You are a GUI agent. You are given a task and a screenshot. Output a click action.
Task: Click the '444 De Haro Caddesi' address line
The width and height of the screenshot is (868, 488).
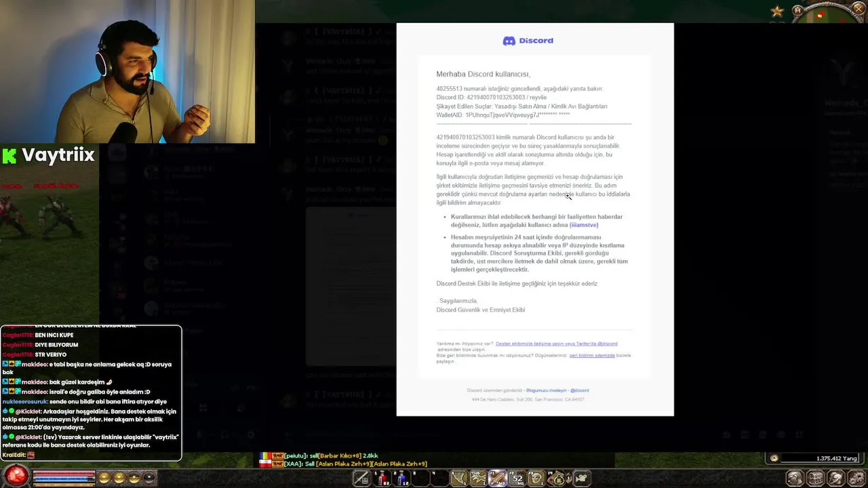528,399
